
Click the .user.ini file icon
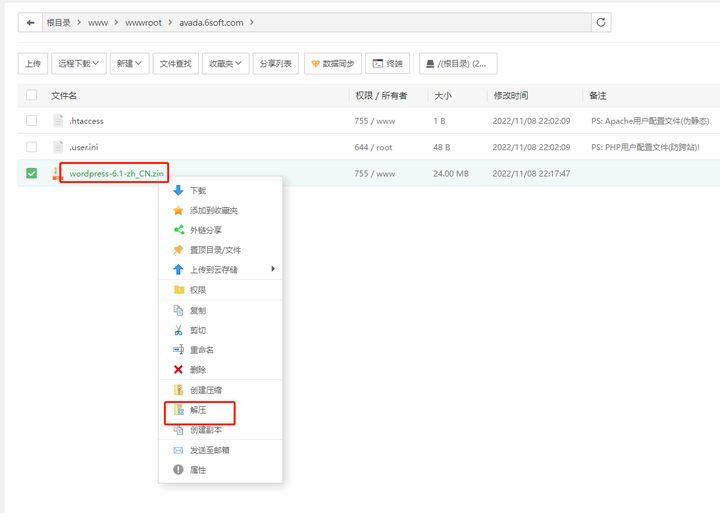click(x=58, y=147)
